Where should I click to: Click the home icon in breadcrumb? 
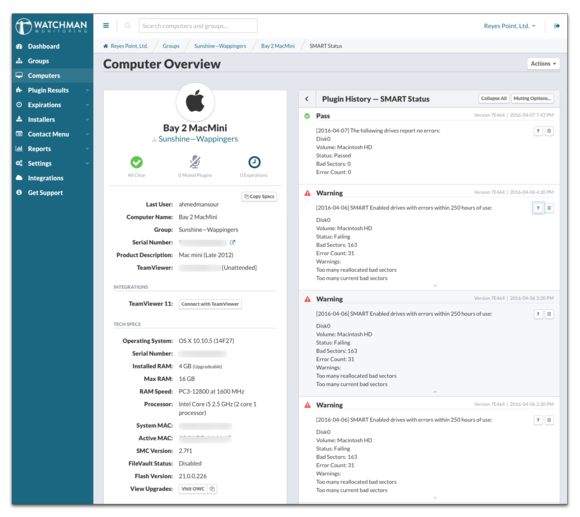click(x=105, y=46)
